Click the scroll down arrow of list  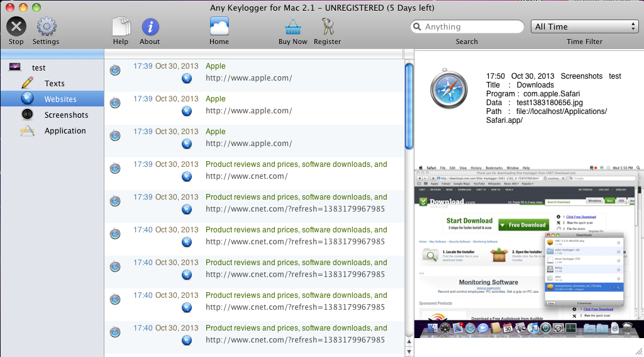(409, 352)
